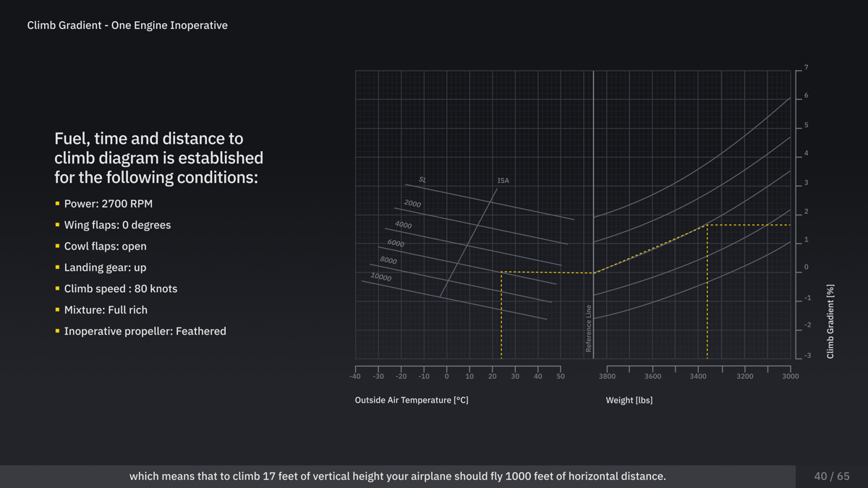This screenshot has height=488, width=868.
Task: Click the yellow bullet beside Power: 2700 RPM
Action: point(58,204)
